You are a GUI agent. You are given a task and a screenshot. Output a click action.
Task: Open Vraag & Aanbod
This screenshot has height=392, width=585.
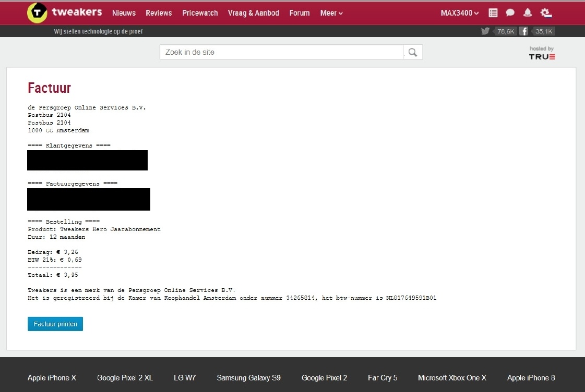point(253,13)
